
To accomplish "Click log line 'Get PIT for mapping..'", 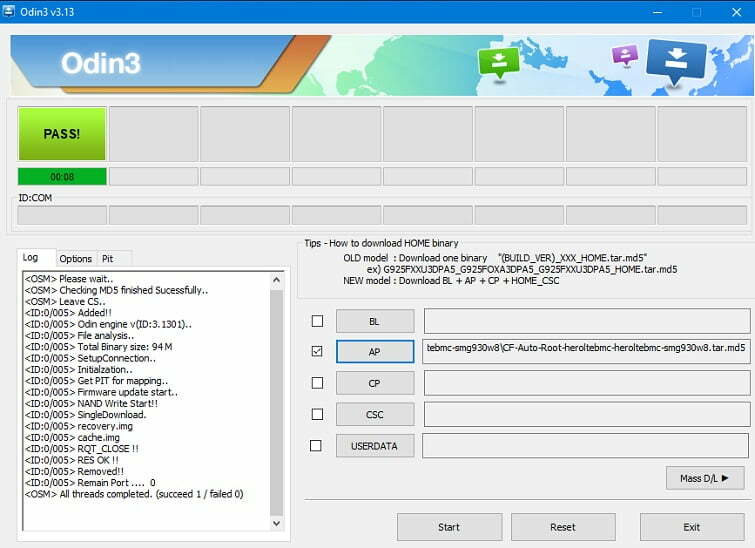I will pyautogui.click(x=96, y=381).
